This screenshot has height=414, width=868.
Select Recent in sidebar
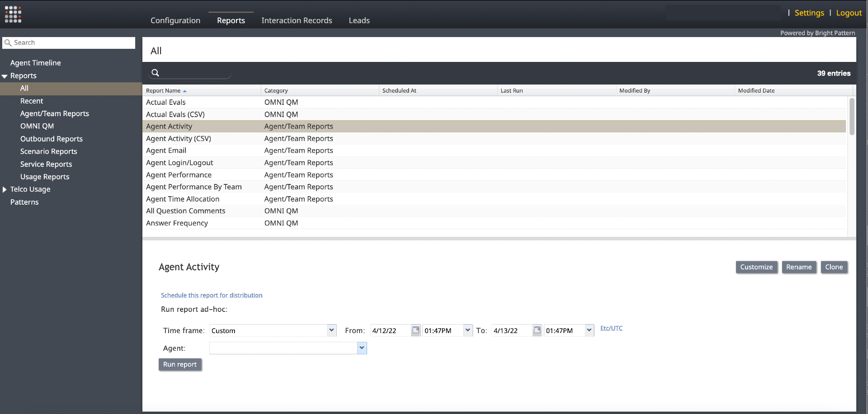(x=32, y=101)
